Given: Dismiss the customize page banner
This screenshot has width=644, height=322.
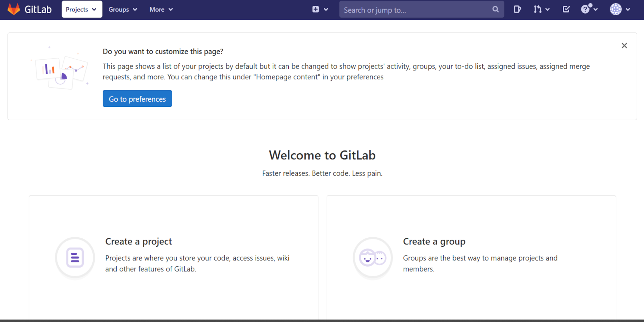Looking at the screenshot, I should (624, 46).
